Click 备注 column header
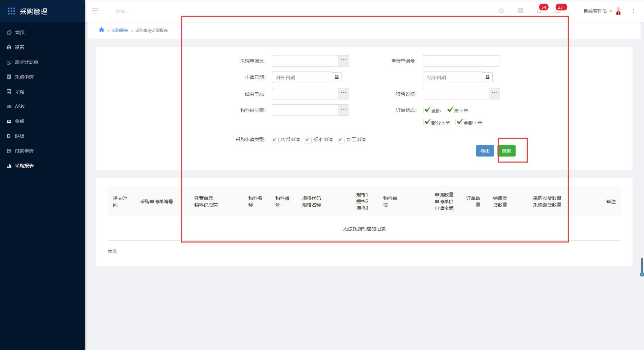 pyautogui.click(x=611, y=202)
